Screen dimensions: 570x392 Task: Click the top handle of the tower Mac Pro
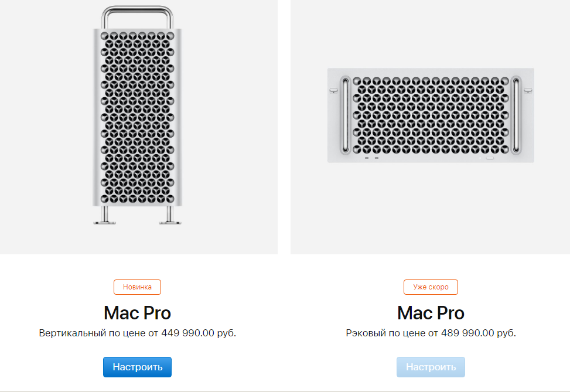click(x=137, y=11)
